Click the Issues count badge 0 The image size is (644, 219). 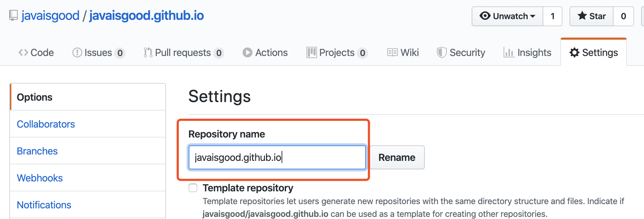[x=120, y=53]
